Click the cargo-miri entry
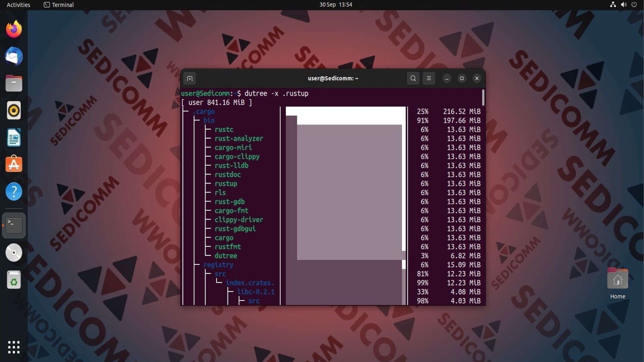The width and height of the screenshot is (644, 362). pos(233,147)
